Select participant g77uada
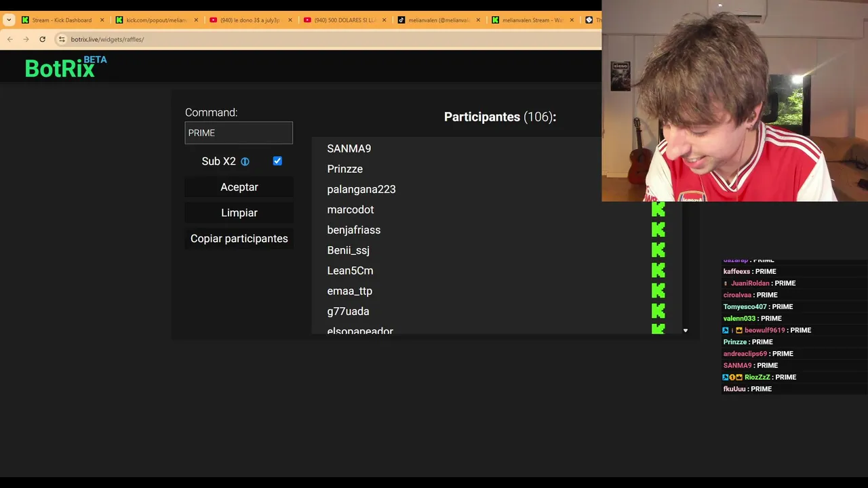 point(349,311)
